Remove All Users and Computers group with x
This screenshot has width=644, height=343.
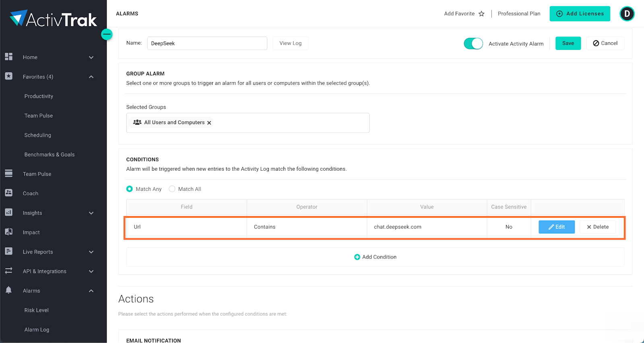(x=209, y=123)
